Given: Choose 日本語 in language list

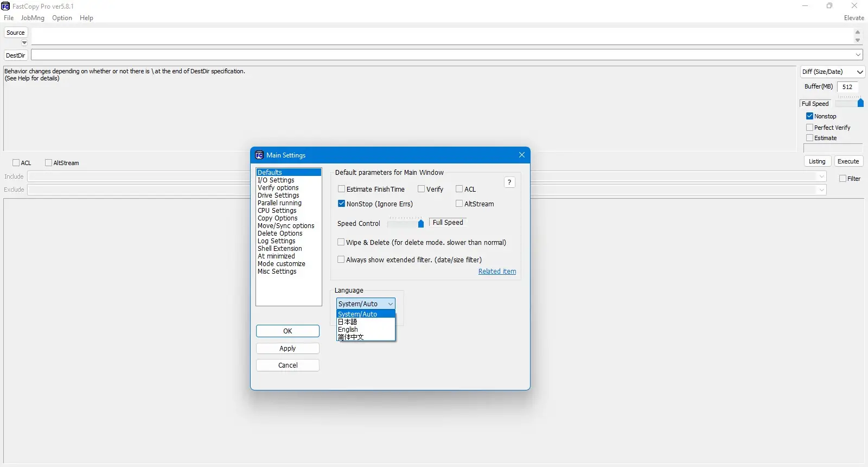Looking at the screenshot, I should tap(366, 322).
